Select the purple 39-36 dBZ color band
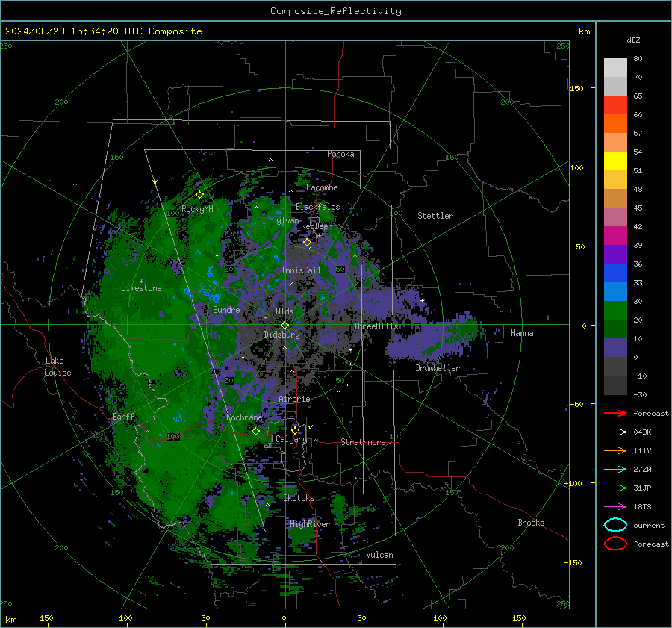This screenshot has height=628, width=672. (x=615, y=254)
